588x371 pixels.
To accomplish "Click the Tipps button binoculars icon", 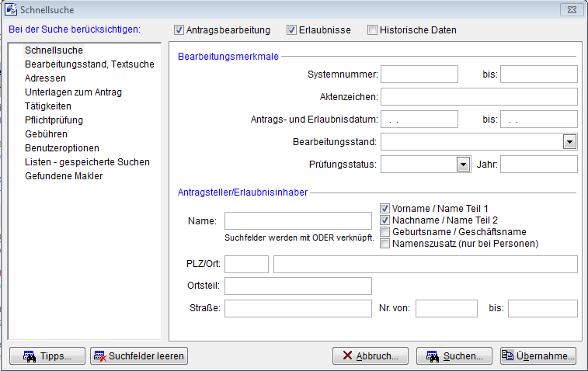I will (x=29, y=356).
